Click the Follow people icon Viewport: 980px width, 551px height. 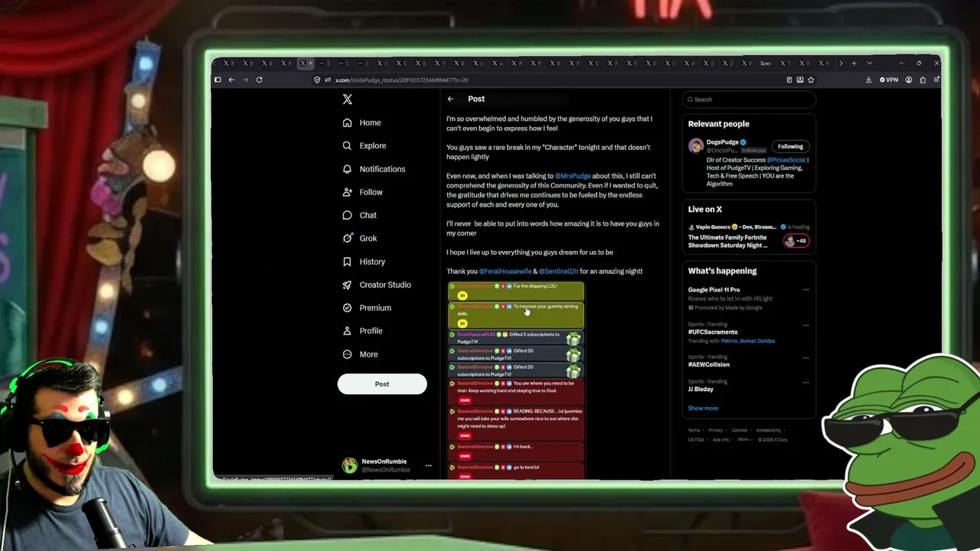click(348, 192)
